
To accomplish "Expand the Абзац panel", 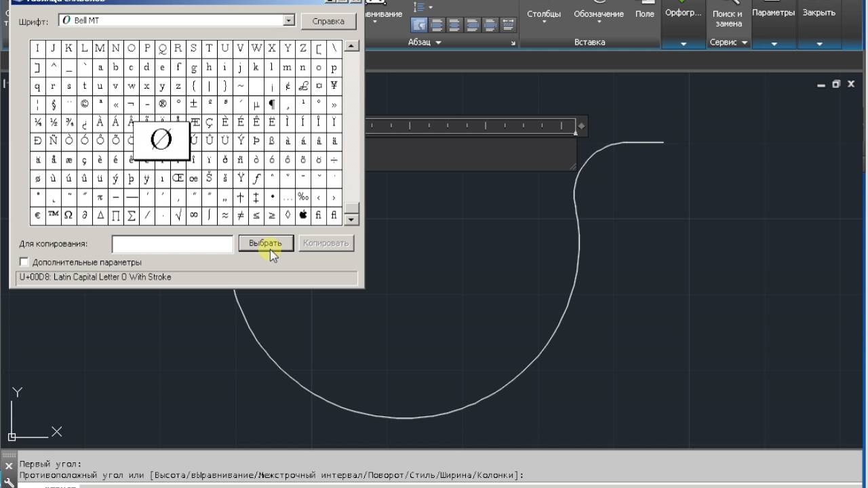I will 424,42.
